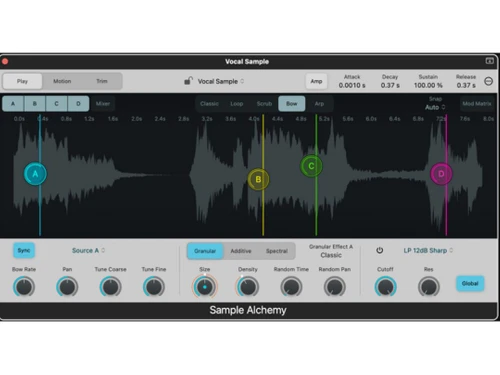The image size is (500, 375).
Task: Click the Pan knob
Action: click(x=67, y=287)
